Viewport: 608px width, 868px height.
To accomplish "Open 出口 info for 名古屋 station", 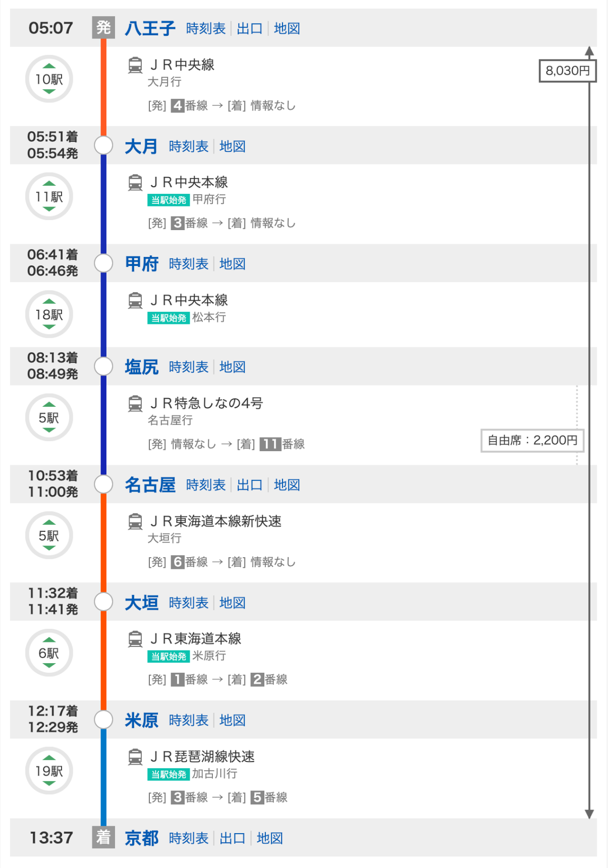I will pos(250,485).
